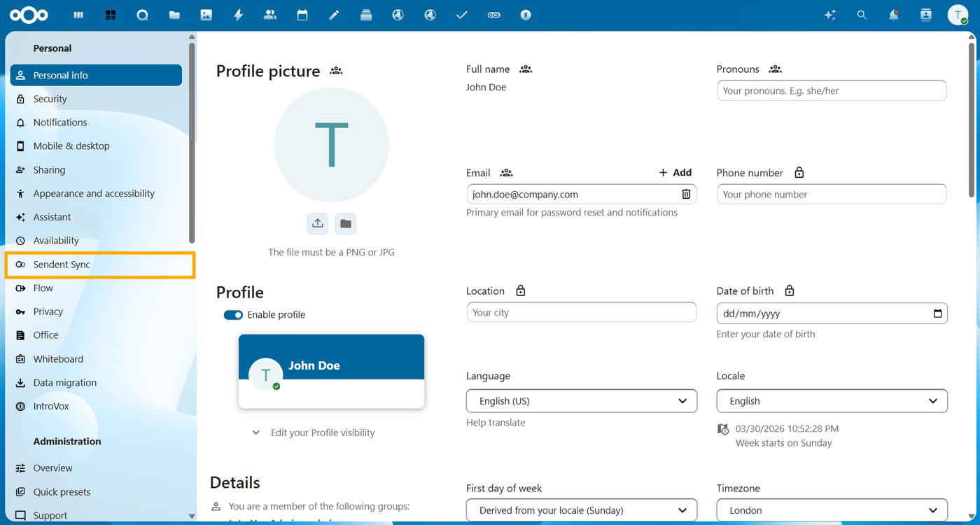The height and width of the screenshot is (525, 980).
Task: Open the Photos app icon
Action: tap(206, 15)
